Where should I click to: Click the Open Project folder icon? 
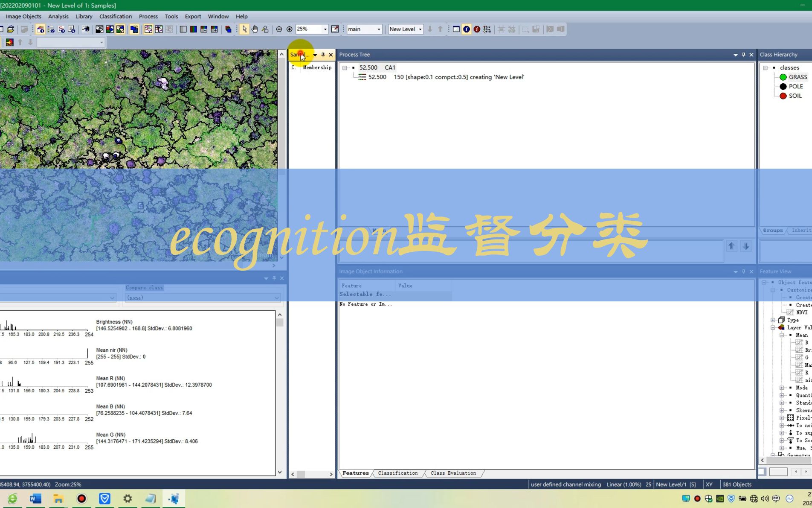point(11,29)
